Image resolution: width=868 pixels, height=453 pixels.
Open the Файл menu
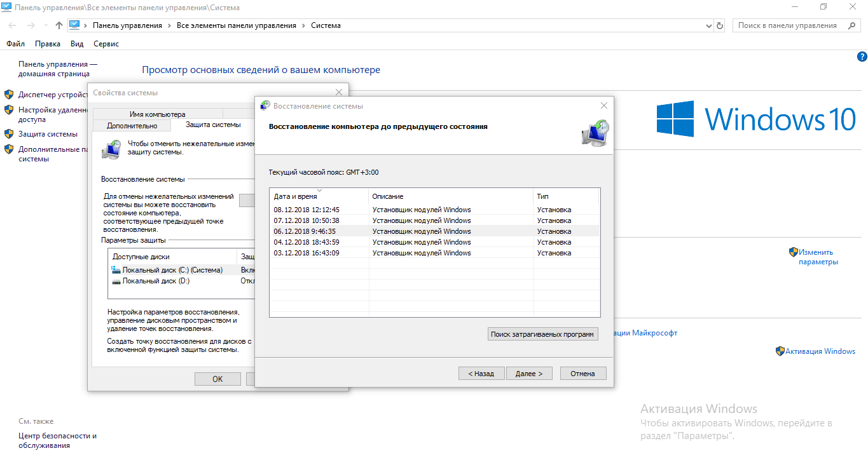15,44
